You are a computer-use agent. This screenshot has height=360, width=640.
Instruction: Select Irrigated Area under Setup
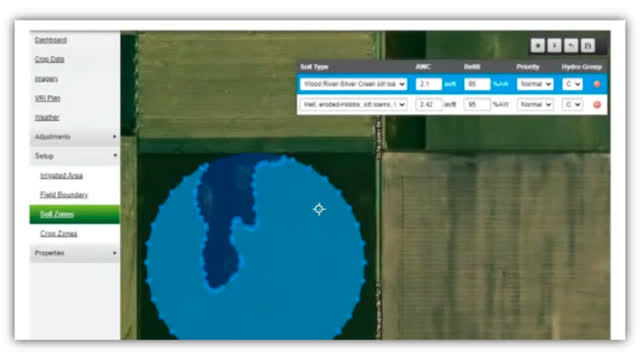click(x=61, y=176)
